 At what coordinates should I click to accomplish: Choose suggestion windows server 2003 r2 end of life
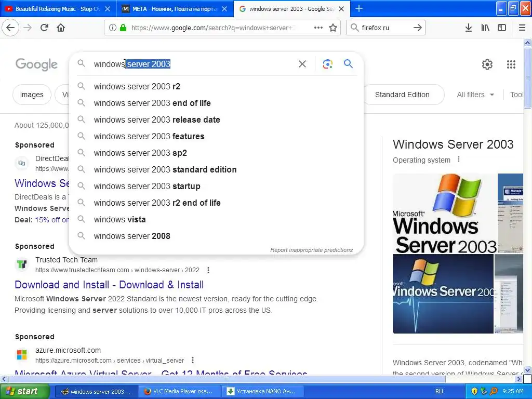point(216,203)
